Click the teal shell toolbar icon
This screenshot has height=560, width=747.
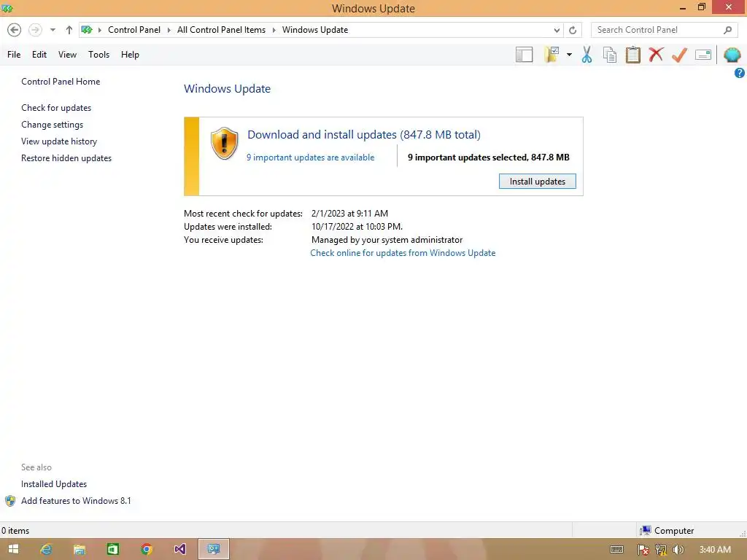tap(732, 55)
